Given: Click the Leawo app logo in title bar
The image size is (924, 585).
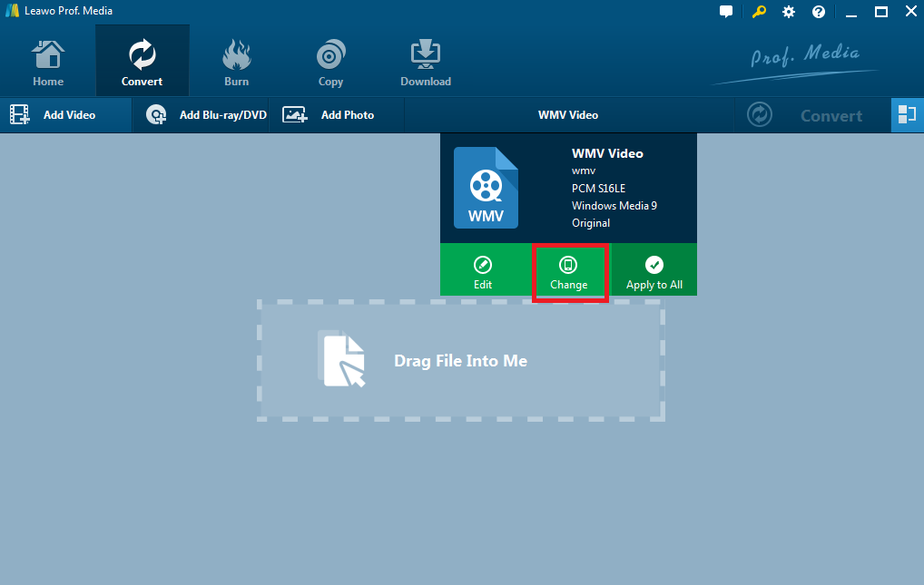Looking at the screenshot, I should point(12,11).
